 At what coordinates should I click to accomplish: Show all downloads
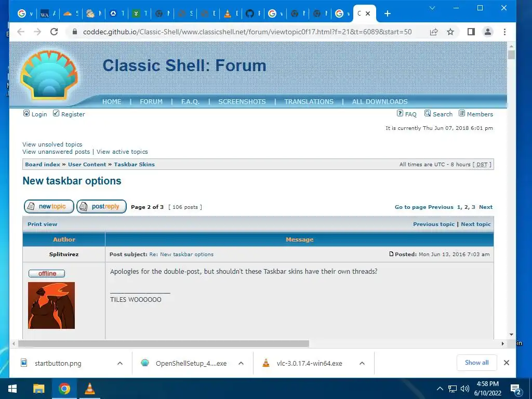pyautogui.click(x=477, y=363)
